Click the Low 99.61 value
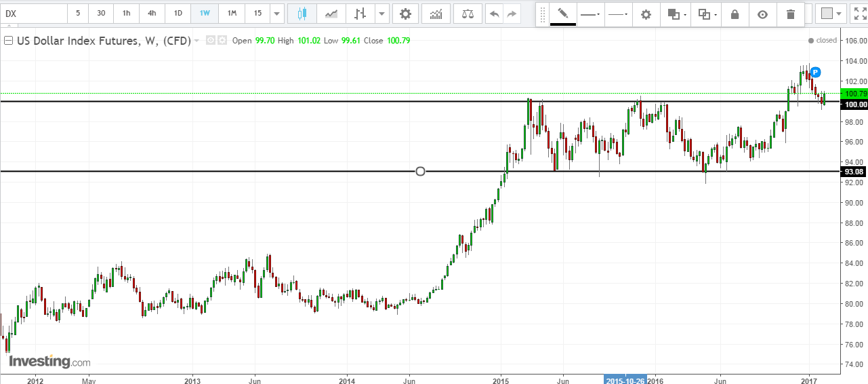The height and width of the screenshot is (384, 868). click(350, 41)
